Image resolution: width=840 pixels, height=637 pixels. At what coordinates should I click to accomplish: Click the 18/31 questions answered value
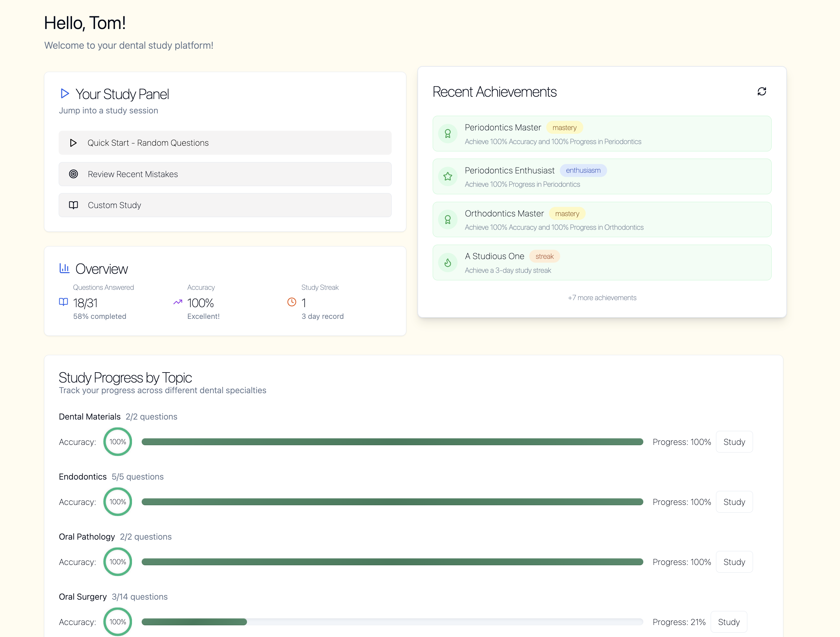point(85,303)
